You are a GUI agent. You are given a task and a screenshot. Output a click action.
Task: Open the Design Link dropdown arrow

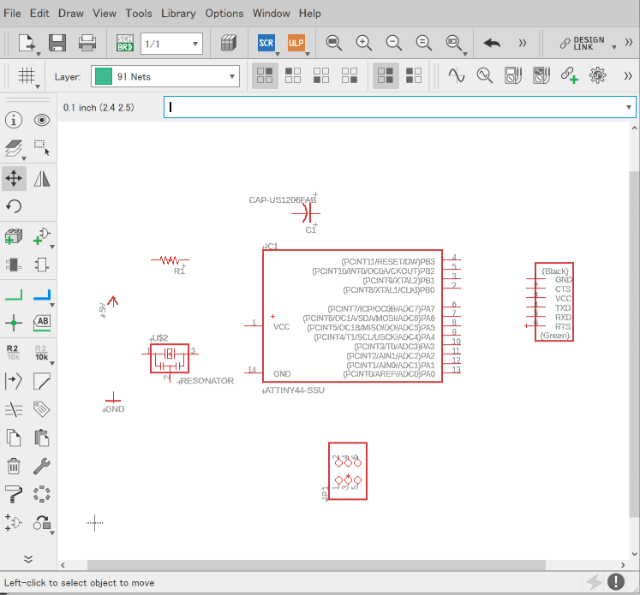[x=613, y=47]
